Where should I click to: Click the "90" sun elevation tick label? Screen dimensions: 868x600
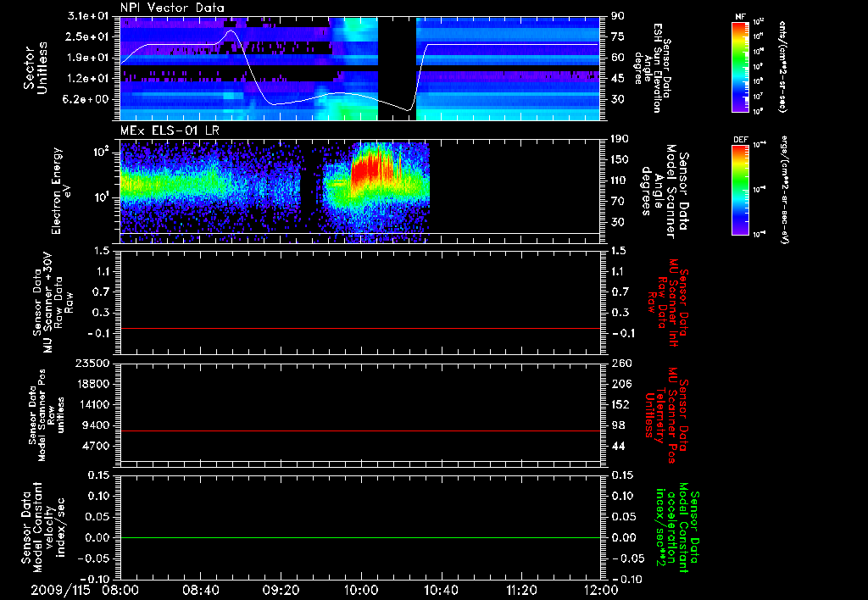coord(617,16)
